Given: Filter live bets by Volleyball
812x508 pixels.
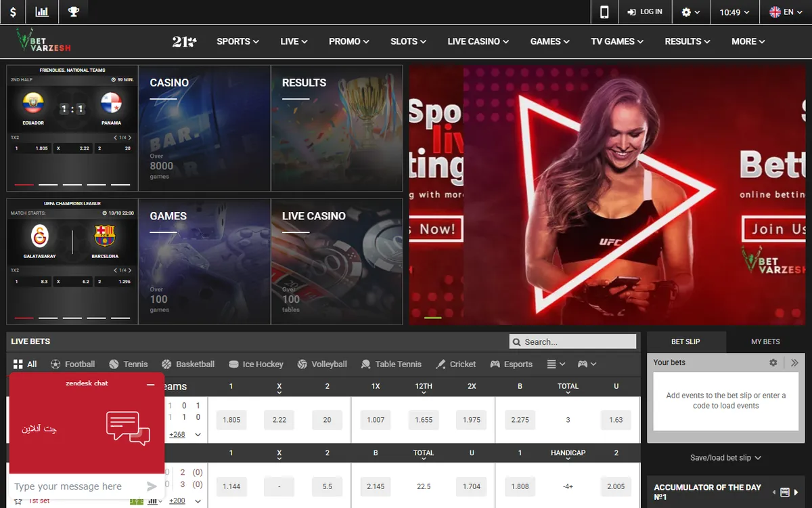Looking at the screenshot, I should pos(322,364).
